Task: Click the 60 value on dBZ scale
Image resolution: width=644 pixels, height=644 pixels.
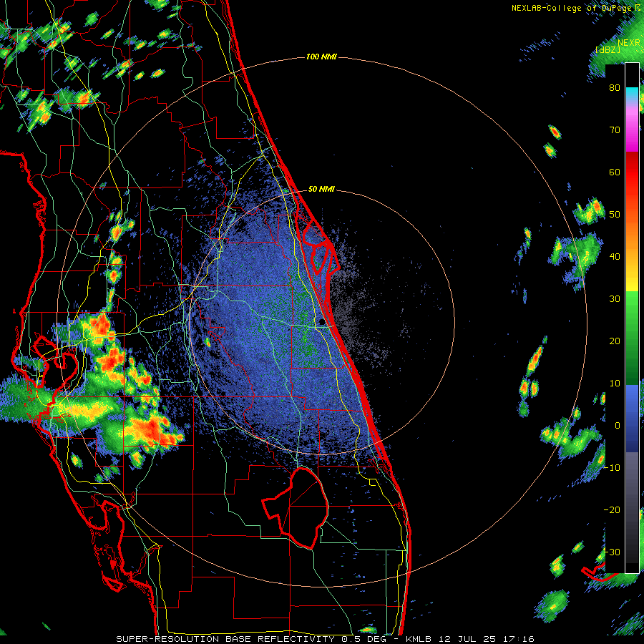Action: pyautogui.click(x=615, y=172)
